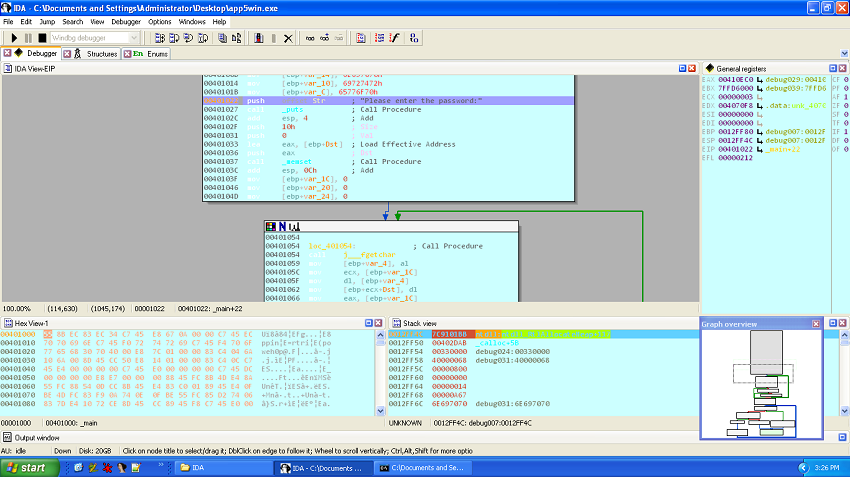The height and width of the screenshot is (477, 850).
Task: Click the red-blue breakpoint toolbar icon
Action: tap(259, 38)
